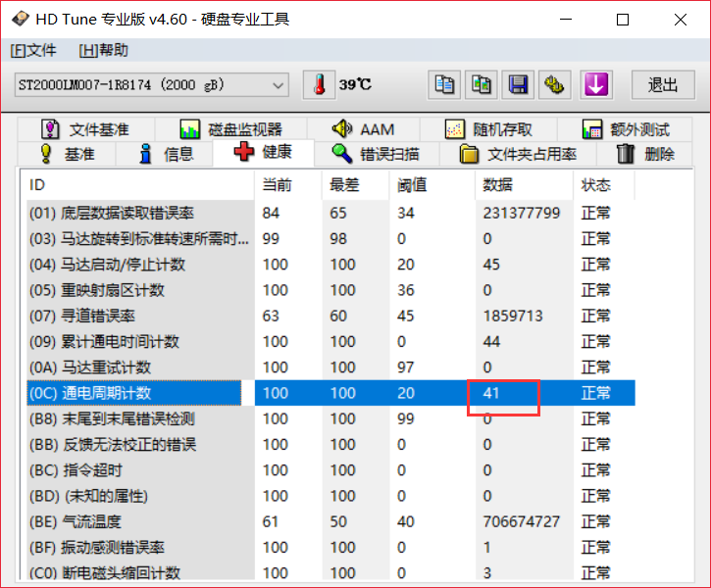Viewport: 711px width, 588px height.
Task: Click the HD Tune app icon in title bar
Action: click(20, 19)
